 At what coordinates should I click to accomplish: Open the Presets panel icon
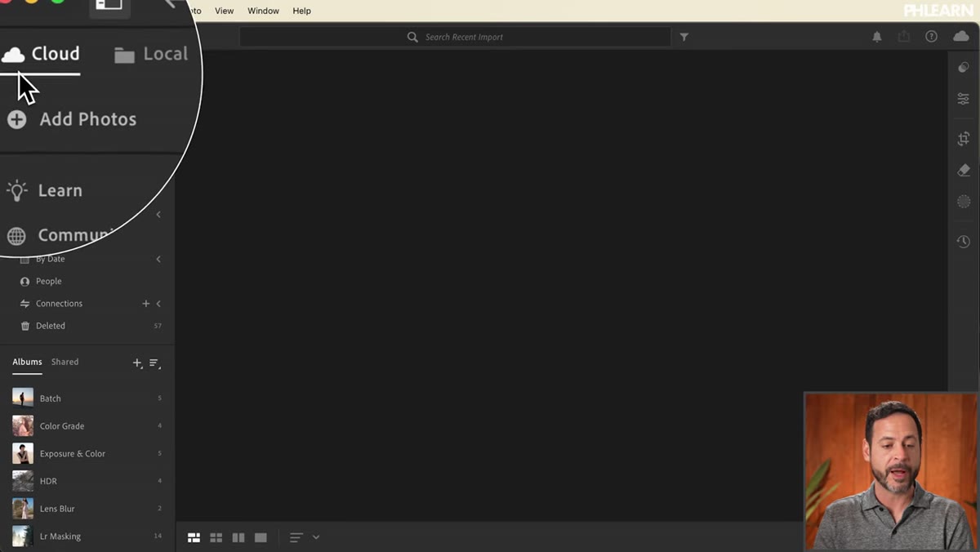click(964, 68)
